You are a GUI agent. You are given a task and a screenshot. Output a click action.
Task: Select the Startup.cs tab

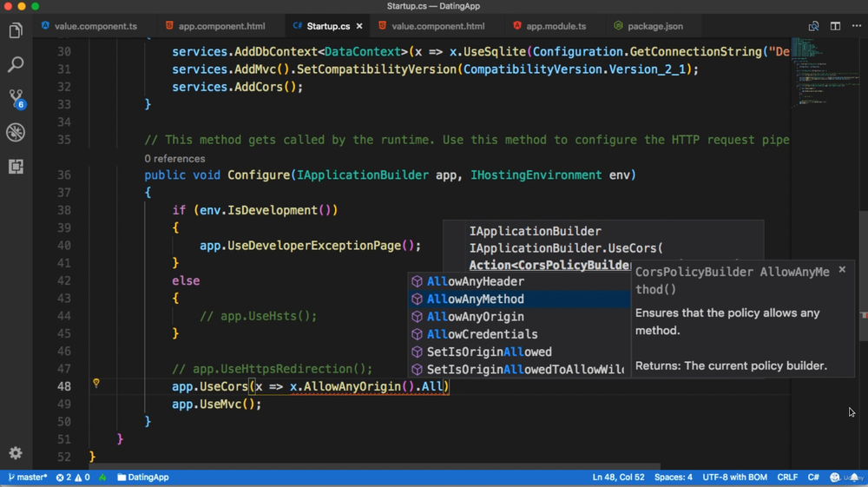click(328, 26)
